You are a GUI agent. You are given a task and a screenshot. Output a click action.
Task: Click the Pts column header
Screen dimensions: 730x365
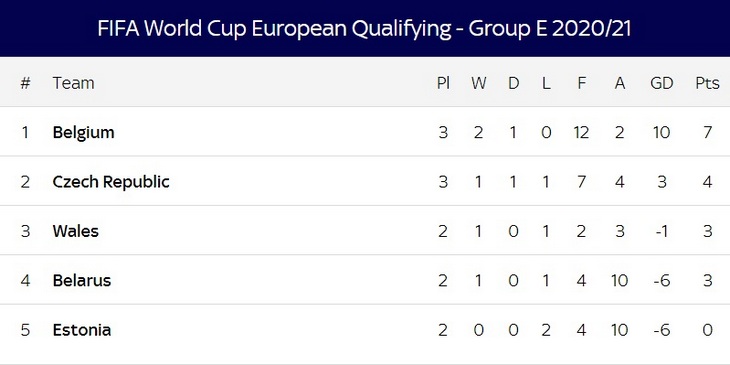point(707,83)
